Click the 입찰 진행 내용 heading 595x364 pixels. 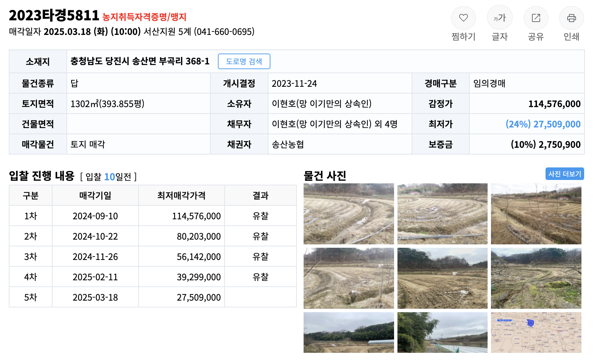(41, 176)
